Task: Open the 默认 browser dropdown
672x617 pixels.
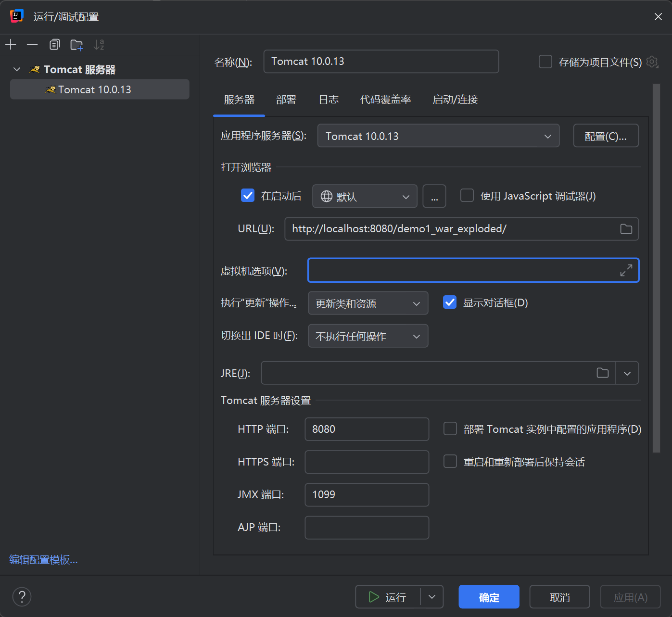Action: click(x=365, y=196)
